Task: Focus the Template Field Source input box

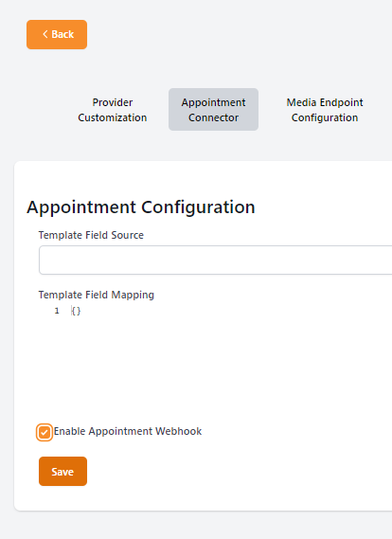Action: click(216, 260)
